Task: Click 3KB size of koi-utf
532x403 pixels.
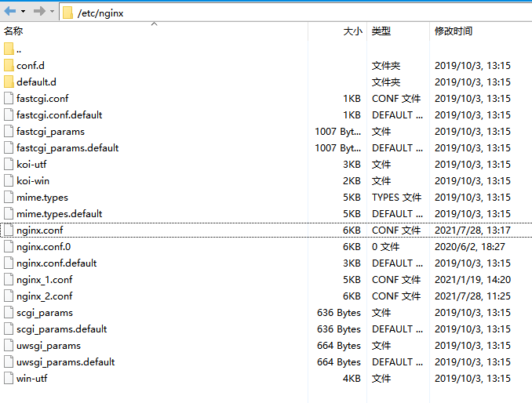Action: pyautogui.click(x=352, y=165)
